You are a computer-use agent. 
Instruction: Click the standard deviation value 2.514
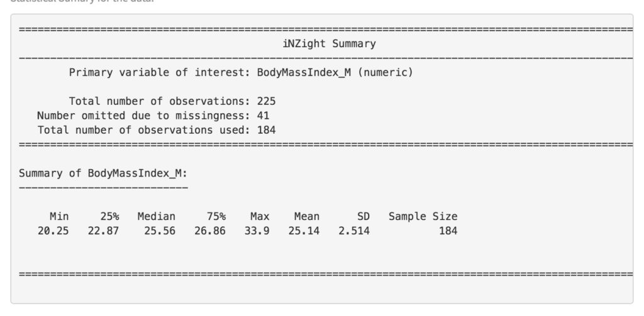354,231
